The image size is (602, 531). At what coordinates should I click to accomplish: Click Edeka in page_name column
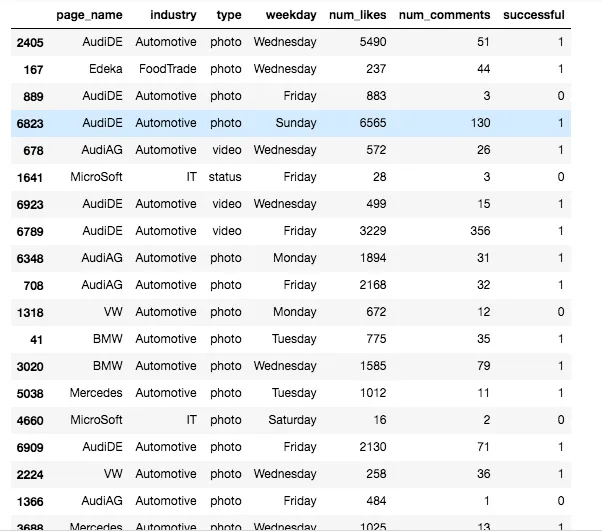click(106, 69)
